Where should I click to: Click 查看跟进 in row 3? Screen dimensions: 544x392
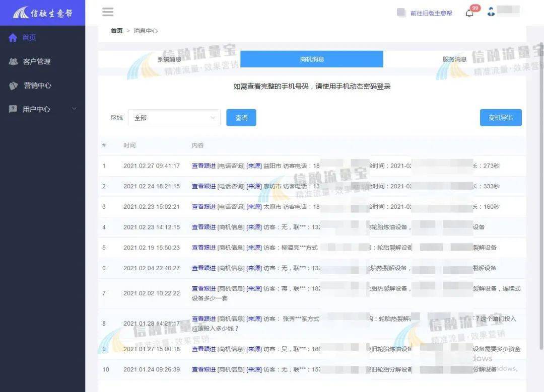click(203, 207)
